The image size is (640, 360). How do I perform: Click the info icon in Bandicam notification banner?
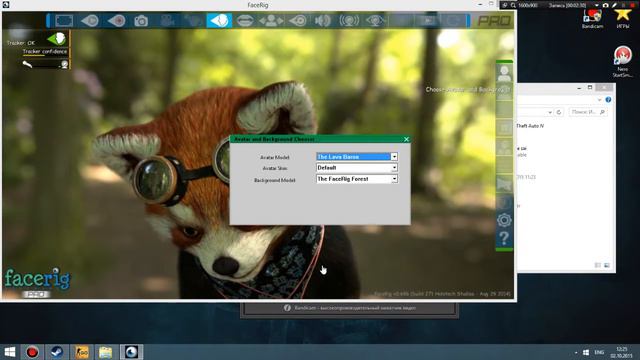(287, 308)
